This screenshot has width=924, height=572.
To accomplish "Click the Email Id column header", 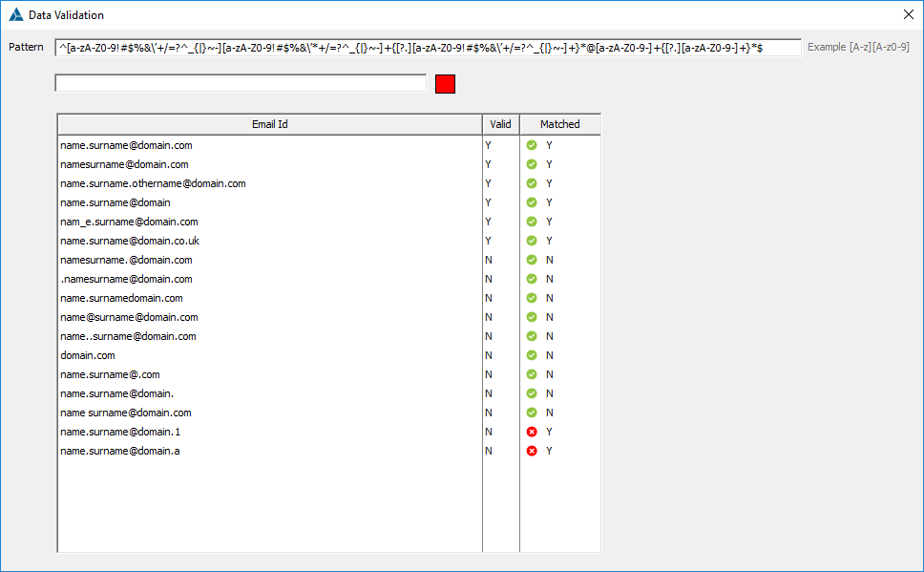I will pyautogui.click(x=269, y=124).
